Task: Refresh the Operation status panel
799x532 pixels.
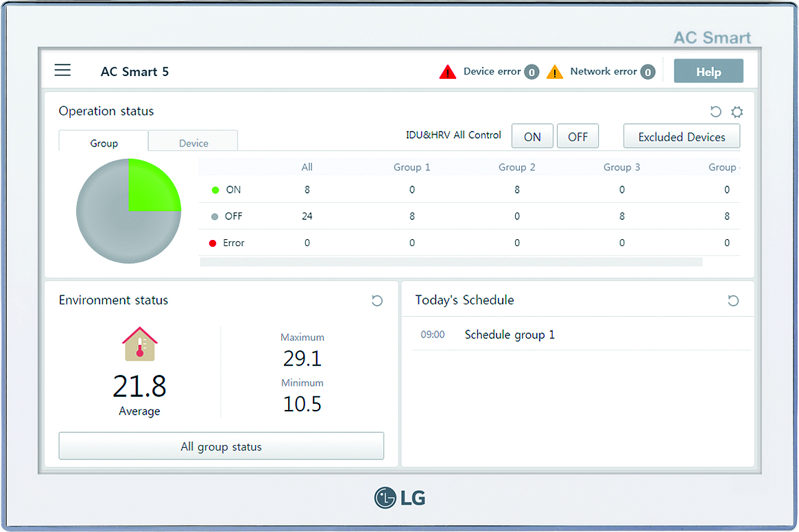Action: point(716,112)
